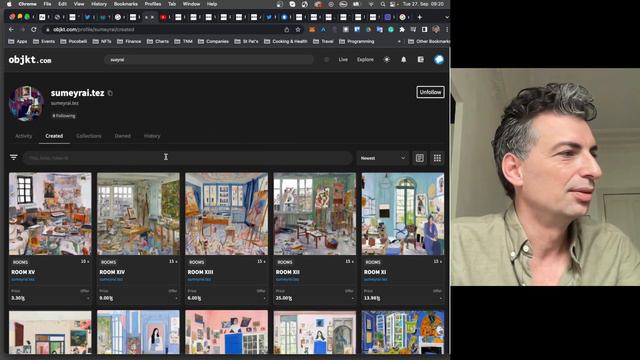640x360 pixels.
Task: Open the Companies bookmark folder
Action: (213, 41)
